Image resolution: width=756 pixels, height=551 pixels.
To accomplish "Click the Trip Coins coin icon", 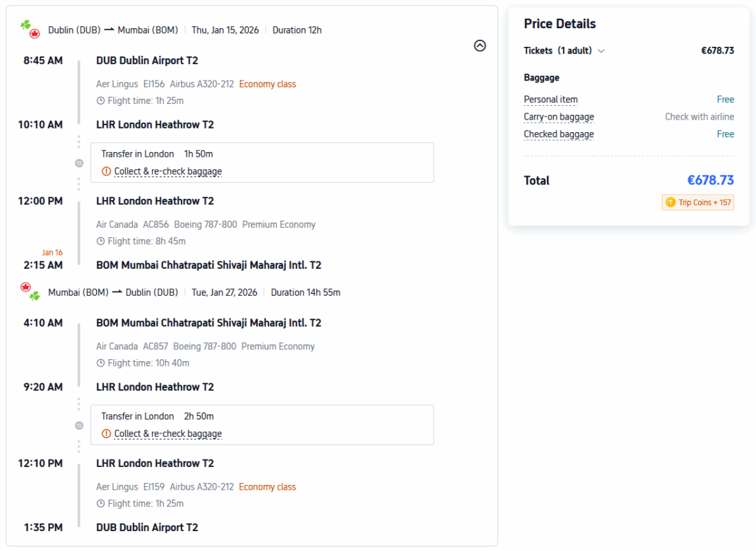I will pyautogui.click(x=670, y=202).
